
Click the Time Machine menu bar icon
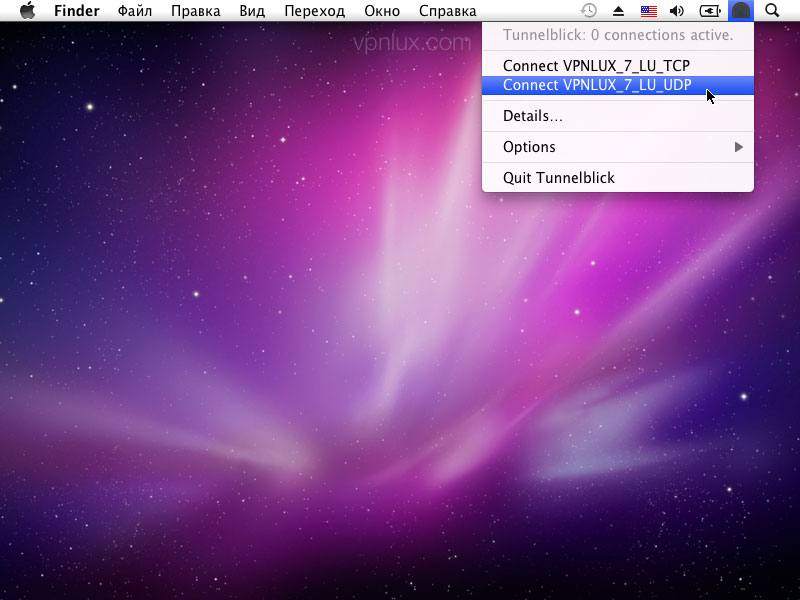click(x=589, y=11)
